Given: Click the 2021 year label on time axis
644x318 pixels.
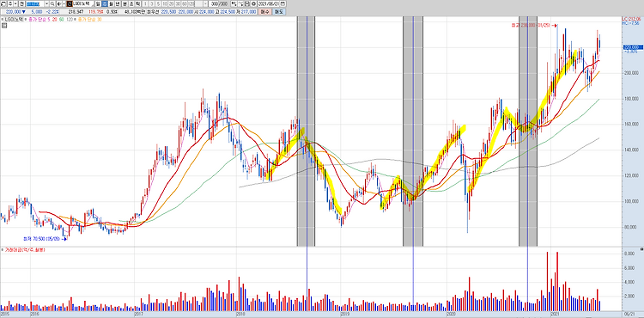Looking at the screenshot, I should click(x=555, y=314).
